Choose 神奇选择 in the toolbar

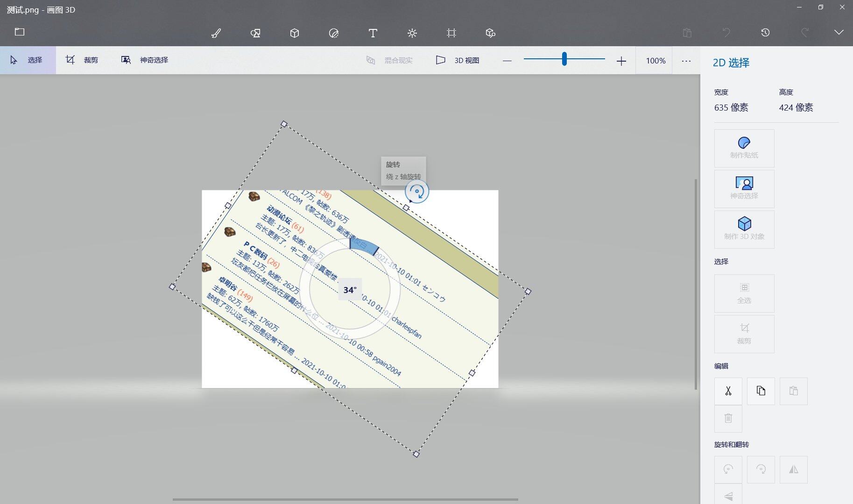(145, 60)
